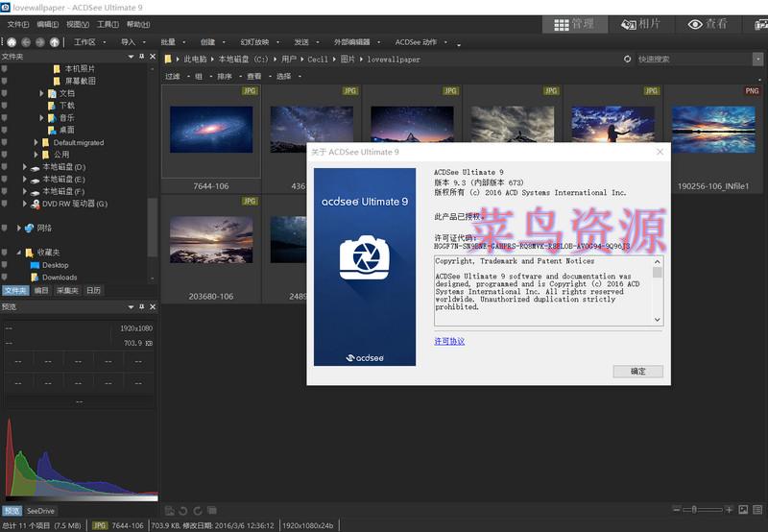Rotate right using the bottom toolbar icon

pyautogui.click(x=198, y=511)
